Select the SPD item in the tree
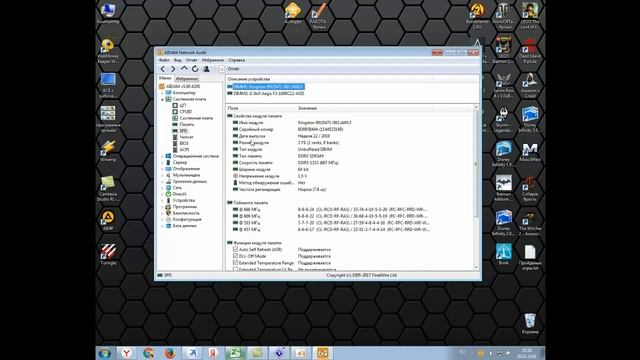 click(x=180, y=131)
